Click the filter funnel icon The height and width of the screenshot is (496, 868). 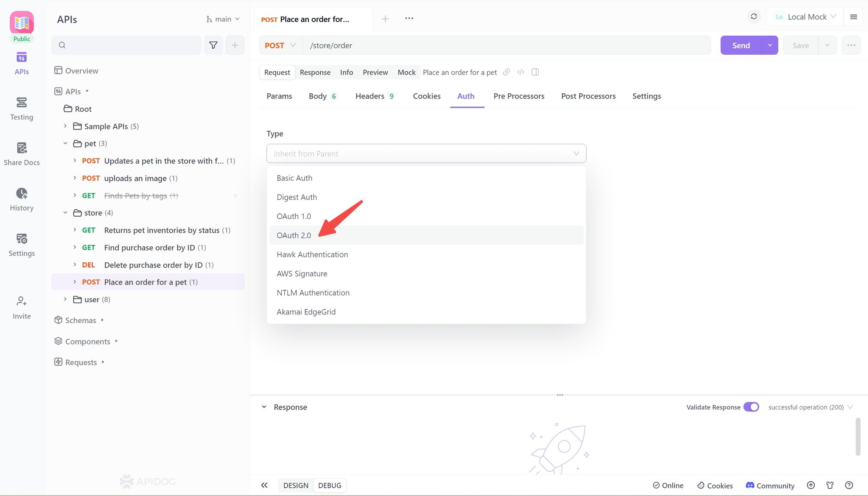pos(213,45)
